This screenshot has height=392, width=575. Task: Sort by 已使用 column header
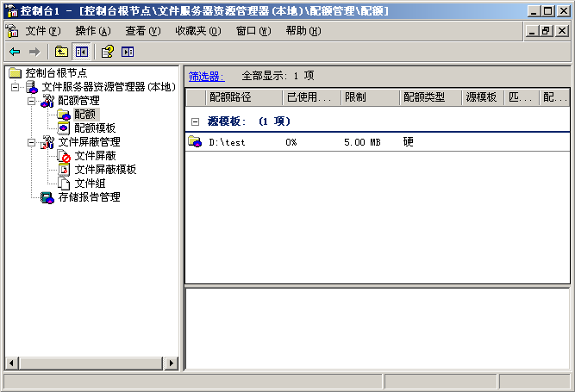312,97
